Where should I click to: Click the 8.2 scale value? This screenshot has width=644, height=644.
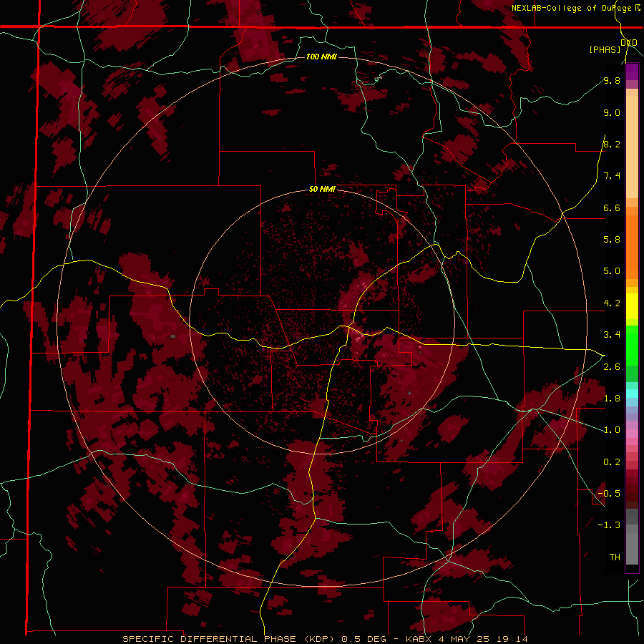pos(612,144)
